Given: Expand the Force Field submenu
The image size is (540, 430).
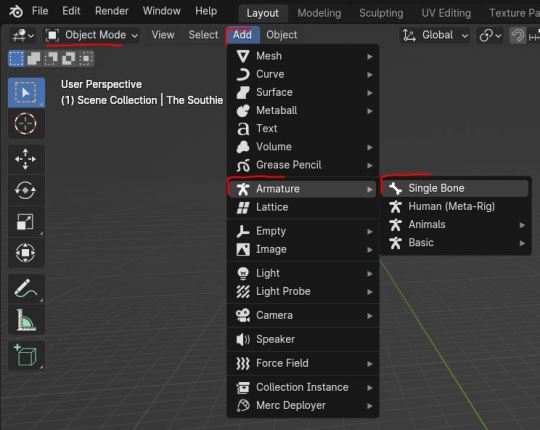Looking at the screenshot, I should coord(304,363).
